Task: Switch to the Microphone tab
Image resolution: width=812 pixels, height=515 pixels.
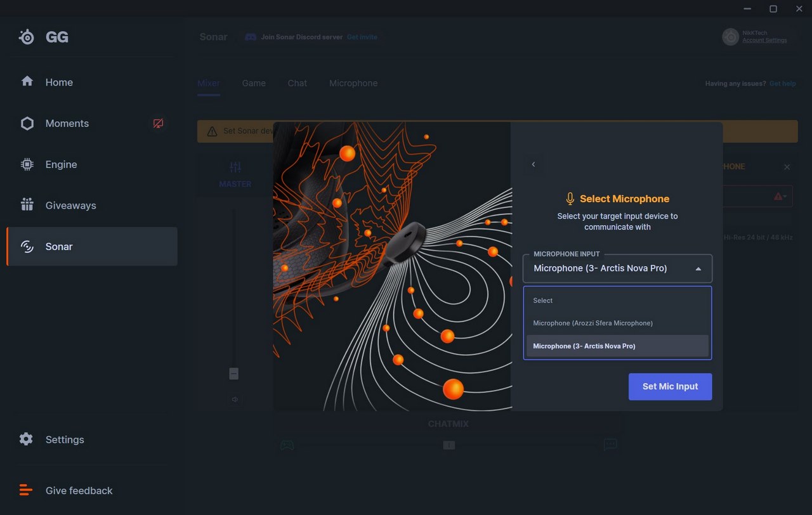Action: [353, 83]
